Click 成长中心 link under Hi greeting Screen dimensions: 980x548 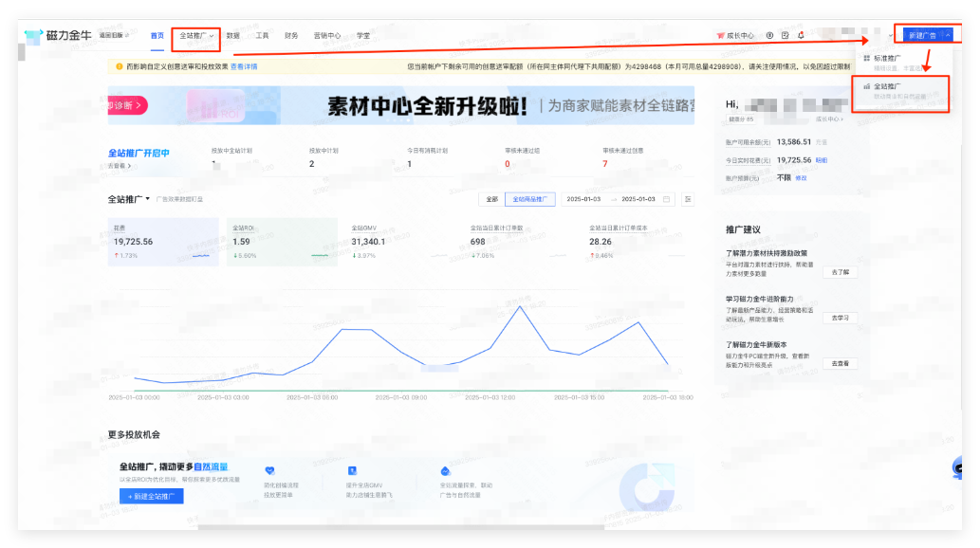point(829,119)
